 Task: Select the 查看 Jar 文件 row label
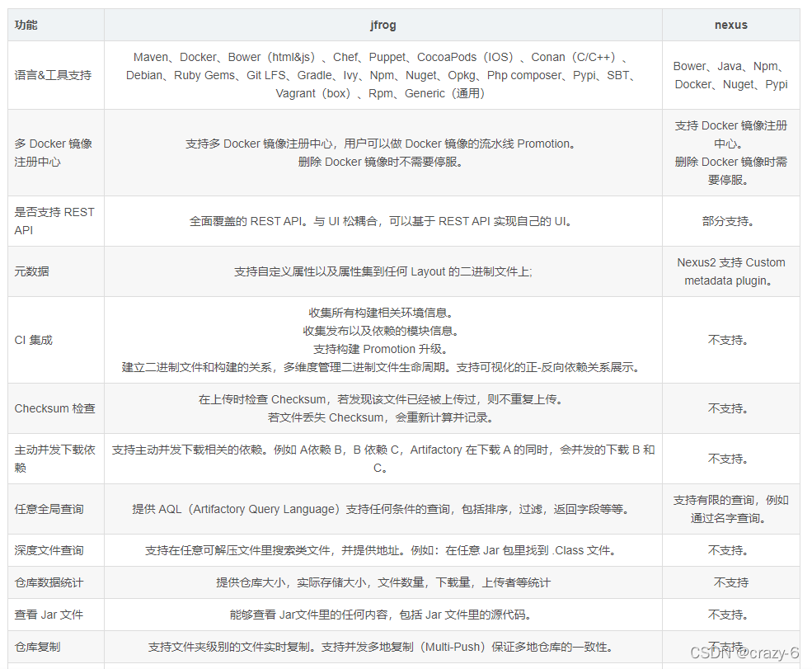(x=44, y=615)
